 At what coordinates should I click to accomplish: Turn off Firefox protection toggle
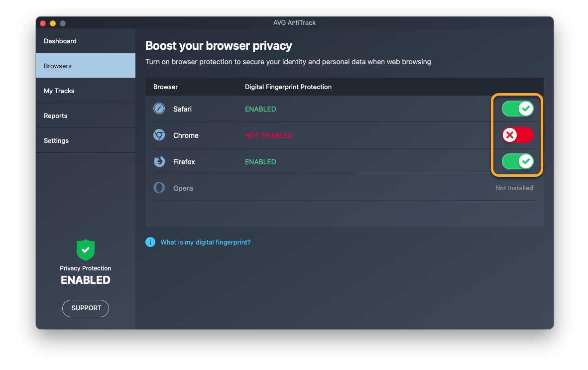pyautogui.click(x=517, y=161)
